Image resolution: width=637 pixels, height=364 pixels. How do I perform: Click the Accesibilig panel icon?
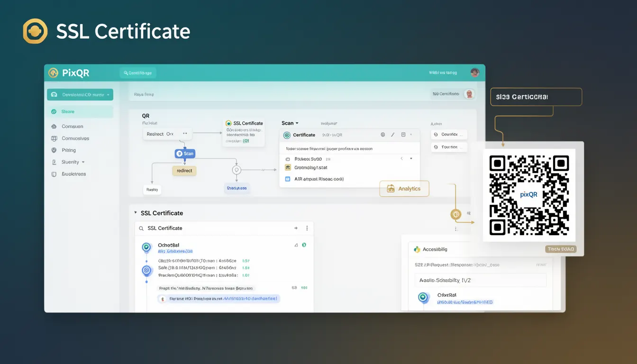(417, 249)
